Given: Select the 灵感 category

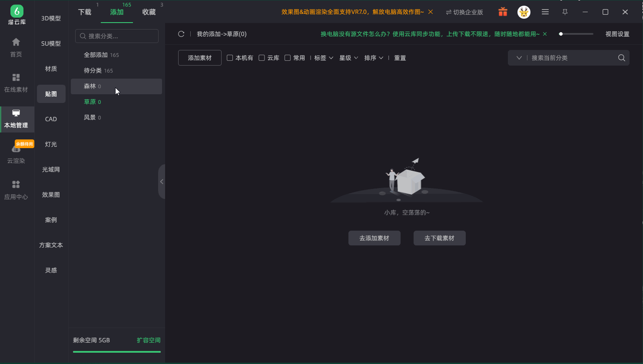Looking at the screenshot, I should pos(51,270).
